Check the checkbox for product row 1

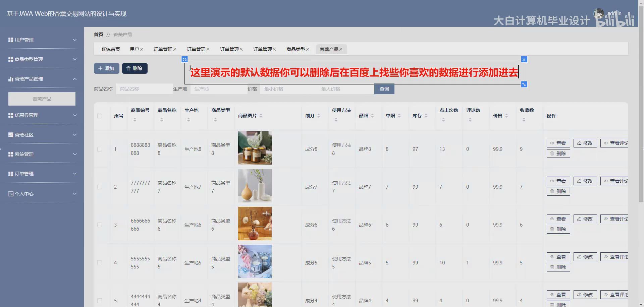[x=100, y=149]
